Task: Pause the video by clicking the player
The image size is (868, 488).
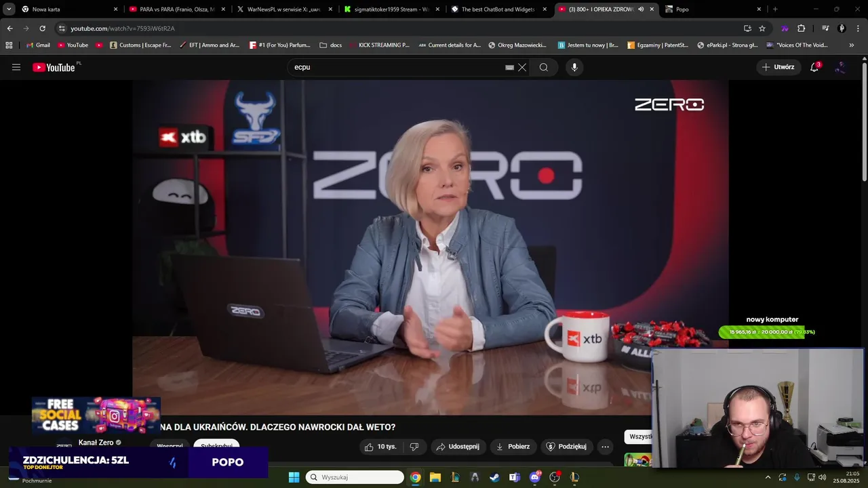Action: click(x=430, y=247)
